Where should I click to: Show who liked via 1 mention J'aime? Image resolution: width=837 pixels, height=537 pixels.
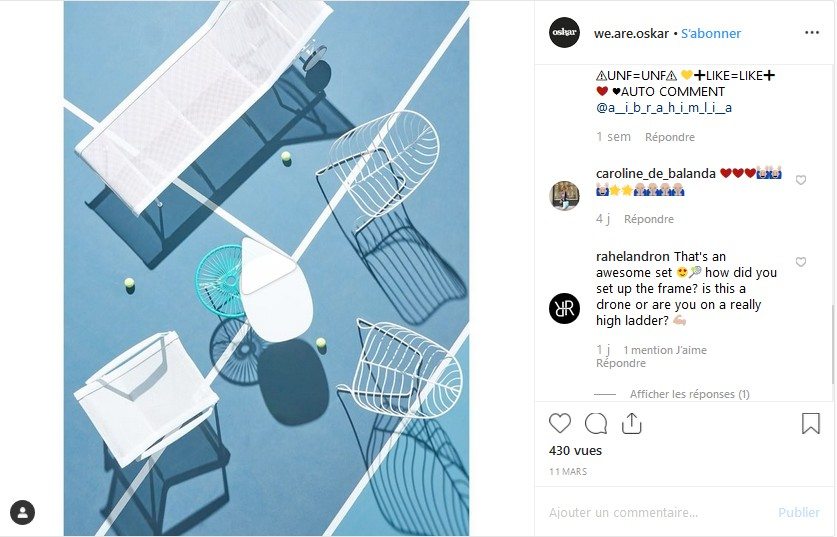pos(665,350)
